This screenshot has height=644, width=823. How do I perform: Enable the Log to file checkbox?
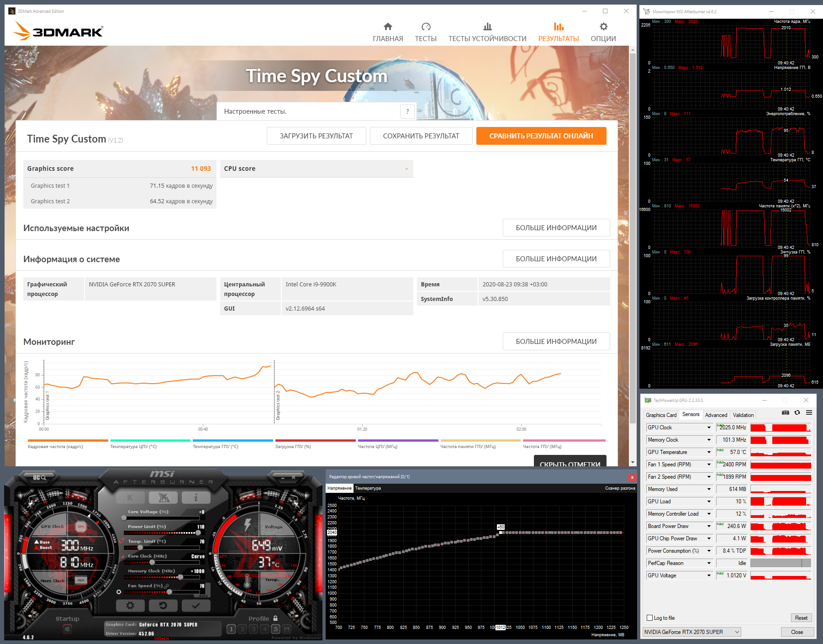point(649,618)
